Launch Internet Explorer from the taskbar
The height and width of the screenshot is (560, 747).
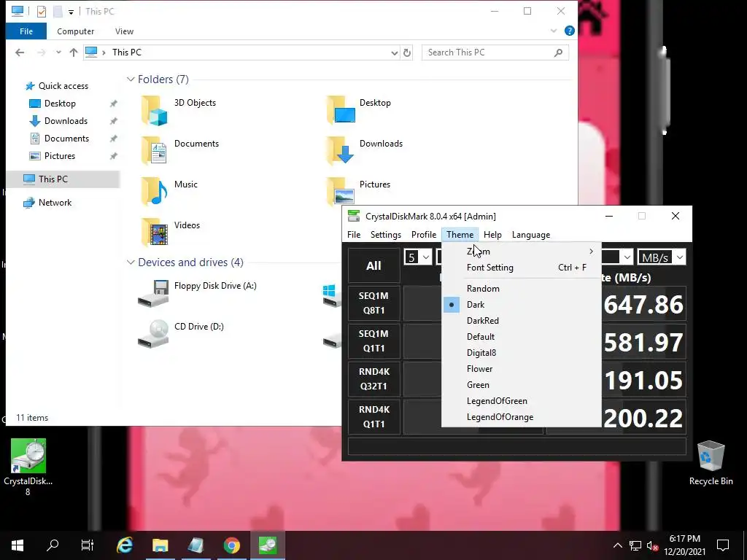(x=124, y=545)
